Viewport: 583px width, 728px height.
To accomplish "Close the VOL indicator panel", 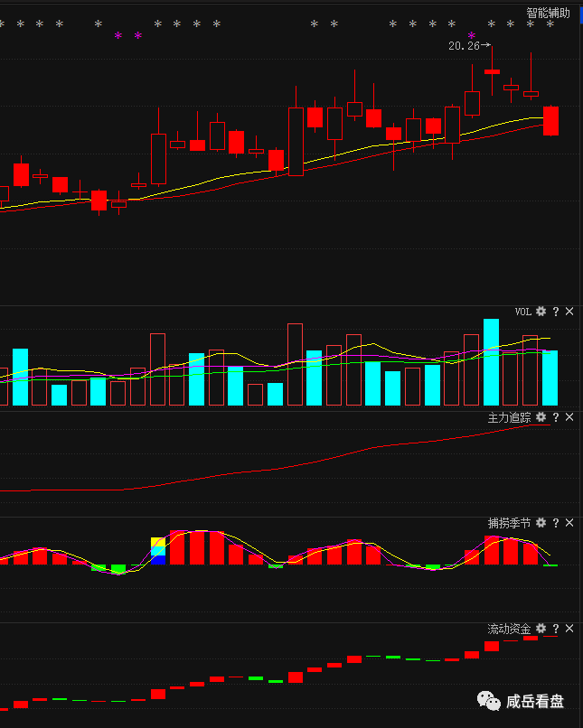I will (569, 312).
